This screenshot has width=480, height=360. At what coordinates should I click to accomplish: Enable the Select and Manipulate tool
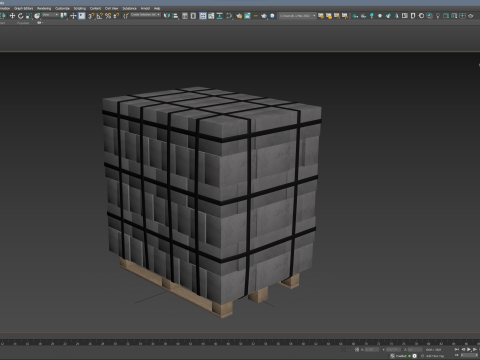(73, 16)
